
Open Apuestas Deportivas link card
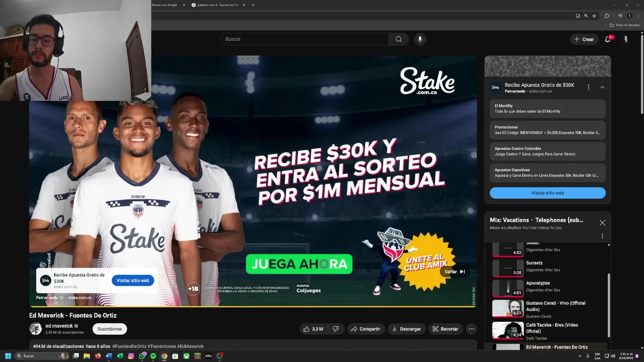(x=547, y=172)
